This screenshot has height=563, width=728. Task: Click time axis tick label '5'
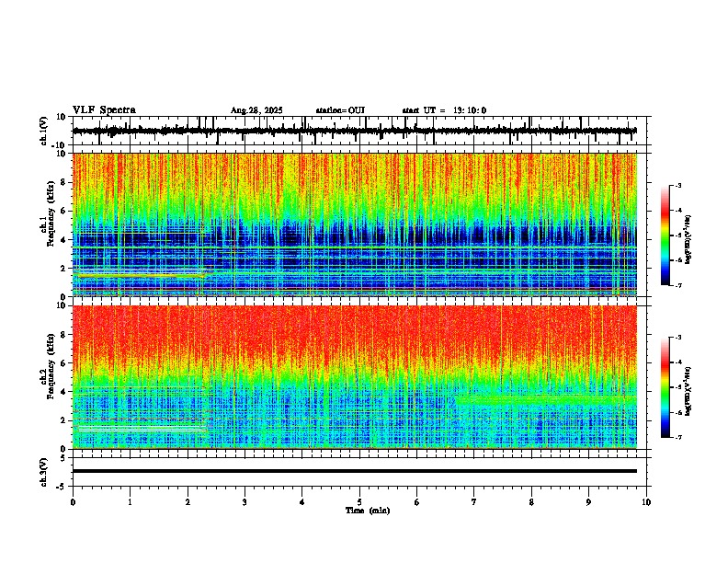359,502
